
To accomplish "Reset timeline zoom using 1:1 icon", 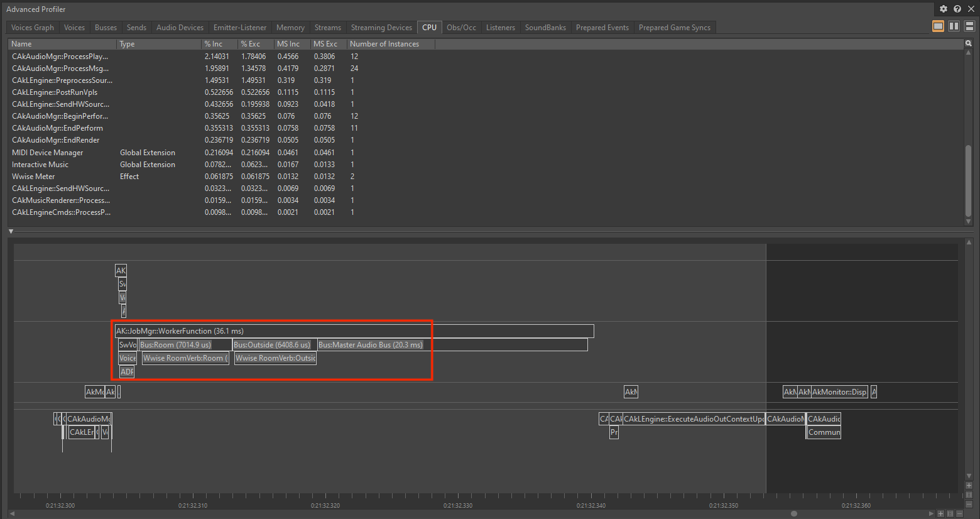I will tap(950, 513).
